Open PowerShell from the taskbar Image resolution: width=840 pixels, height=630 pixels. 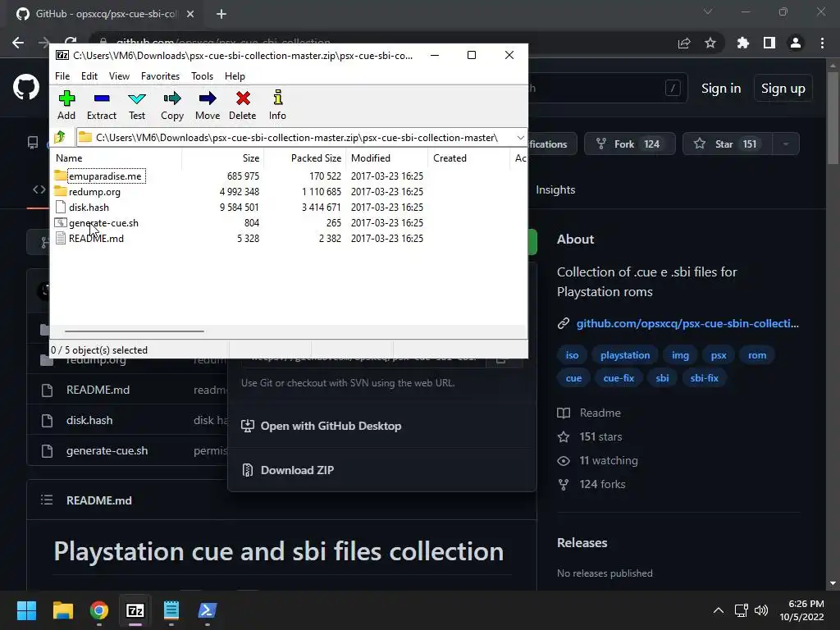pos(208,610)
